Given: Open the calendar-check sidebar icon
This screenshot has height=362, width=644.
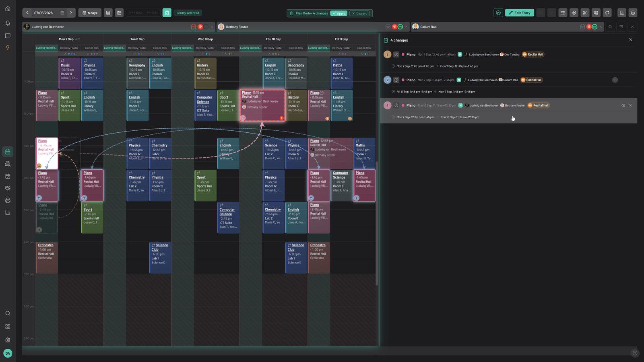Looking at the screenshot, I should tap(8, 176).
